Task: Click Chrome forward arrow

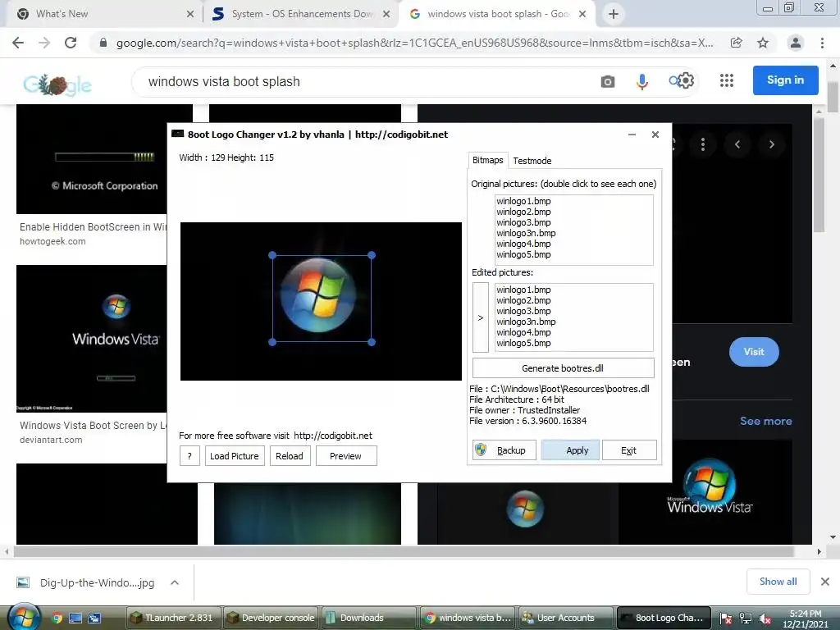Action: [x=44, y=43]
